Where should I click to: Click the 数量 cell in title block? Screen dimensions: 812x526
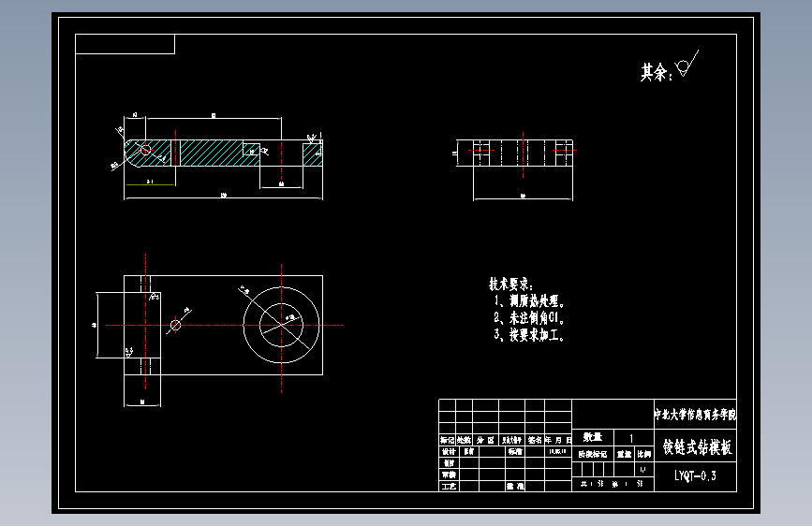593,437
